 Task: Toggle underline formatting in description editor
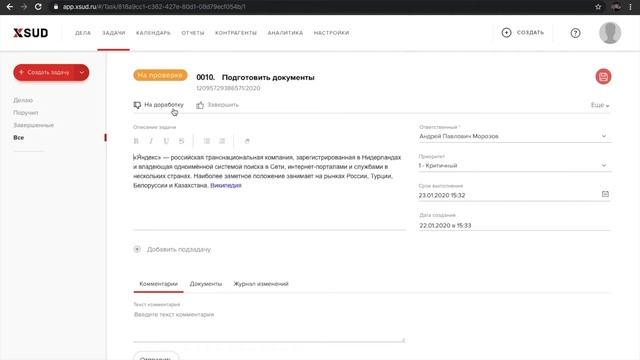pyautogui.click(x=166, y=141)
